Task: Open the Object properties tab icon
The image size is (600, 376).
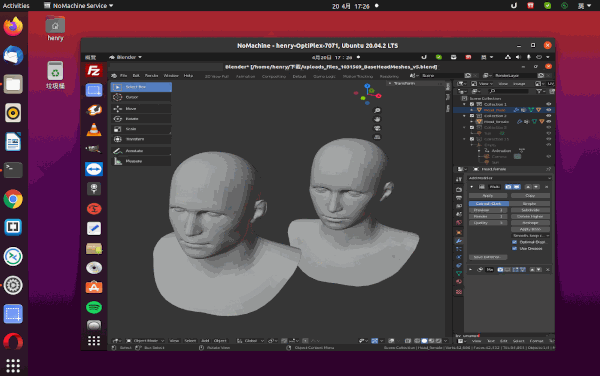Action: (x=459, y=233)
